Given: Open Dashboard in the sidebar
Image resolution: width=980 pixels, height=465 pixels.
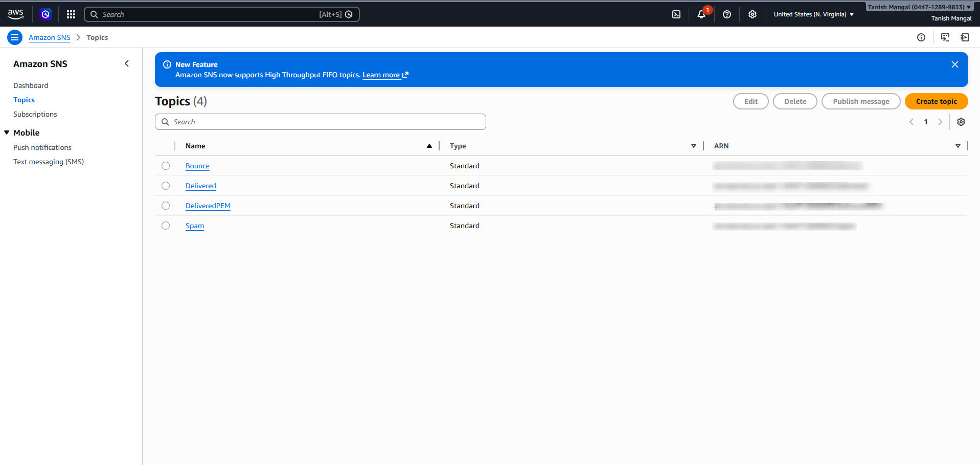Looking at the screenshot, I should [x=31, y=85].
